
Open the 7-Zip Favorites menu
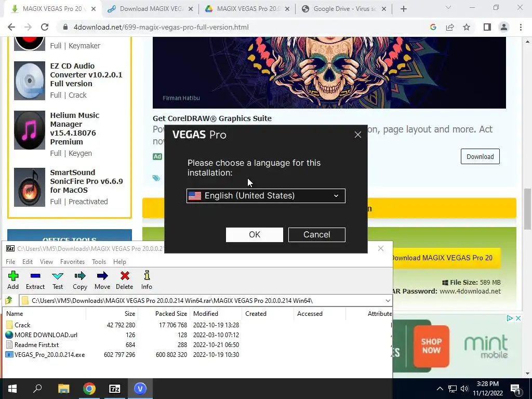click(72, 262)
